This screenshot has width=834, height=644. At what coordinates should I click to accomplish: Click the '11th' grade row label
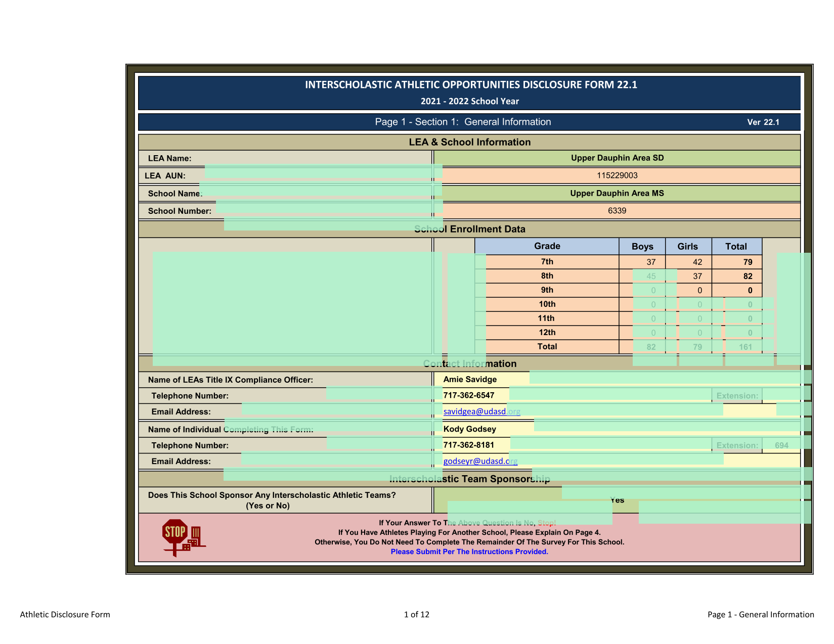(x=546, y=318)
